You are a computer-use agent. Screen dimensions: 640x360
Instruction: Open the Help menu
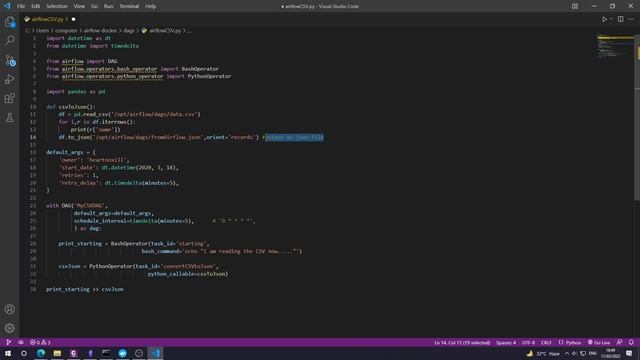pyautogui.click(x=151, y=6)
